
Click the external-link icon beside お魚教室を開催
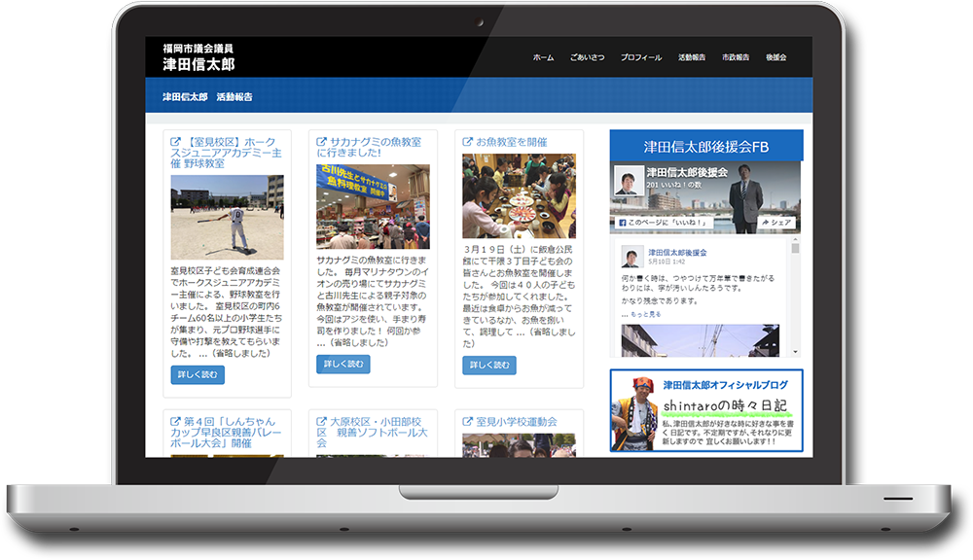(x=468, y=142)
